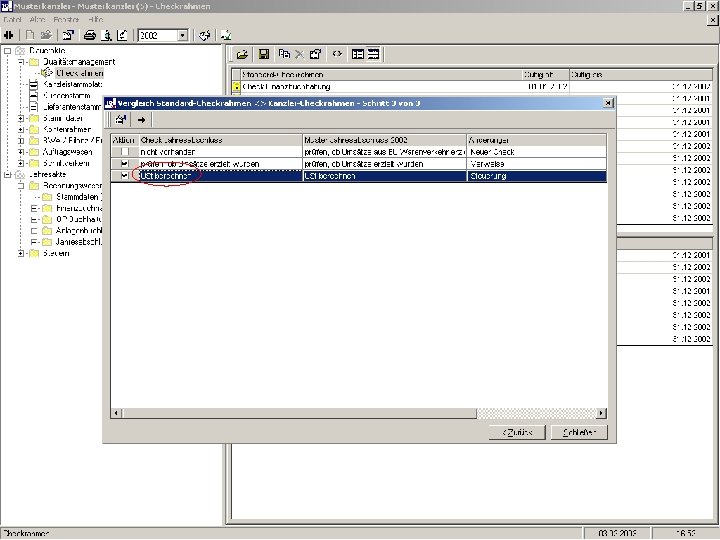Viewport: 720px width, 540px height.
Task: Click the yellow icon beside Check Finanzbuchhaltung row
Action: 236,86
